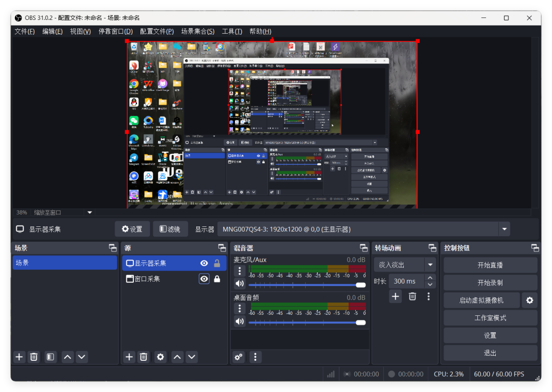Open advanced audio properties gears icon

[239, 357]
